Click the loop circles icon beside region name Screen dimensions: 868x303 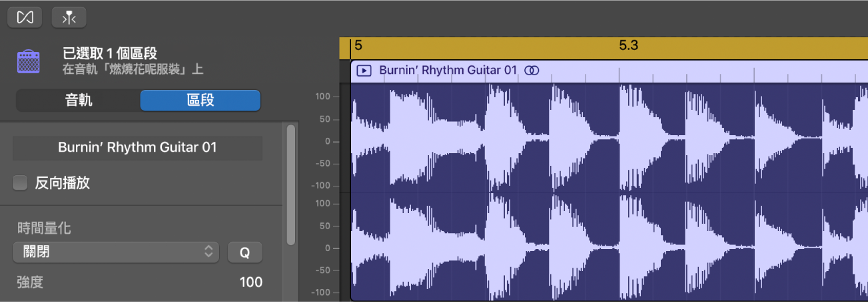(532, 70)
